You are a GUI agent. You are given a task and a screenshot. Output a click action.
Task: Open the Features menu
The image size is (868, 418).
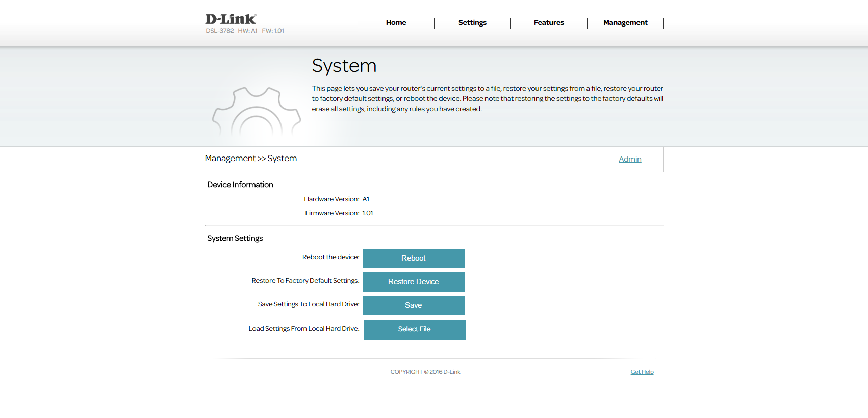[x=549, y=23]
